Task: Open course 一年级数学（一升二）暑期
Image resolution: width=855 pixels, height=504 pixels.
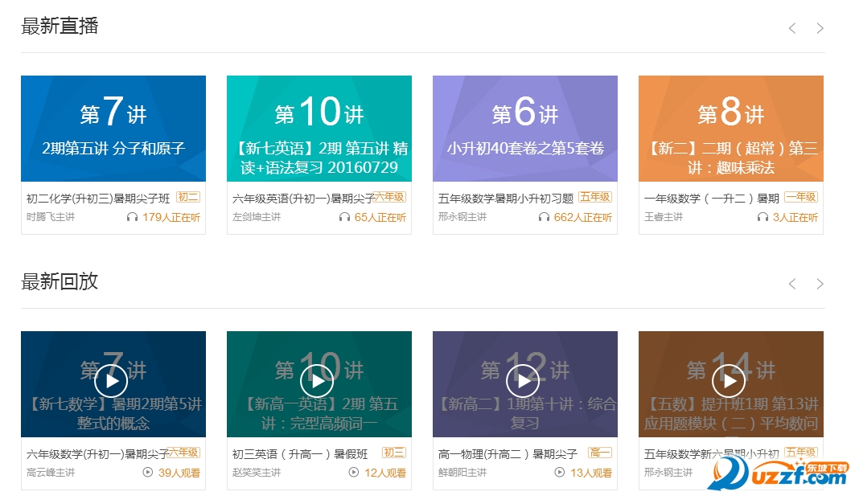Action: coord(712,199)
